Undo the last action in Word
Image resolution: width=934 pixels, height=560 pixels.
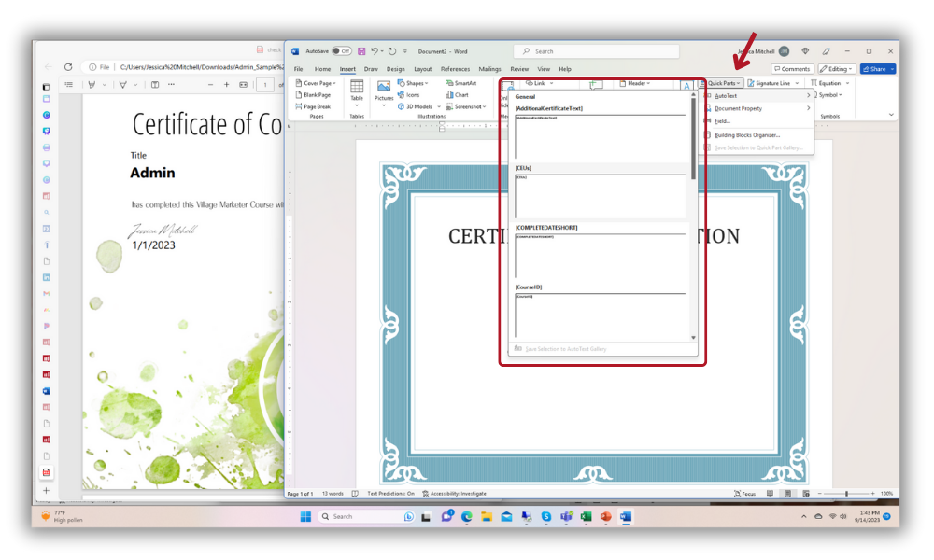click(375, 51)
